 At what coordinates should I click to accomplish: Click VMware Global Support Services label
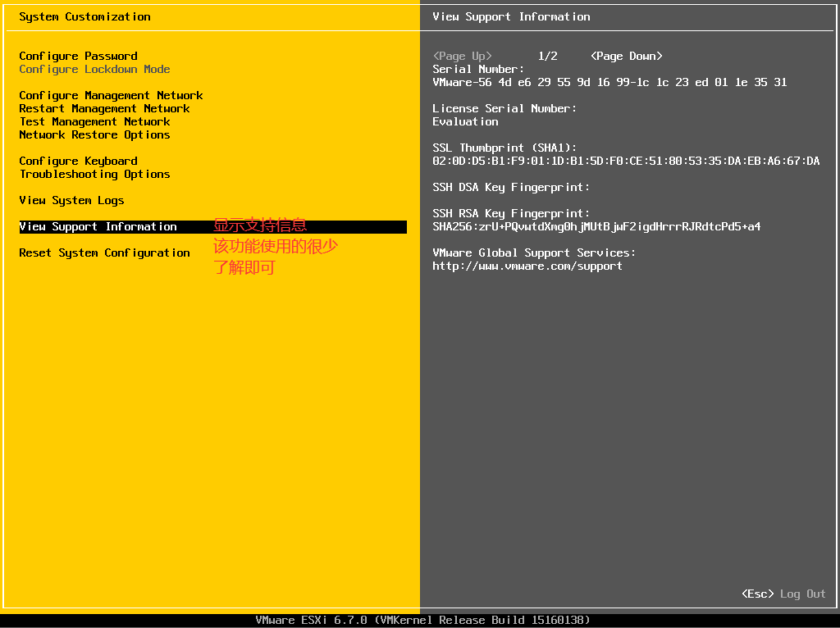tap(534, 253)
